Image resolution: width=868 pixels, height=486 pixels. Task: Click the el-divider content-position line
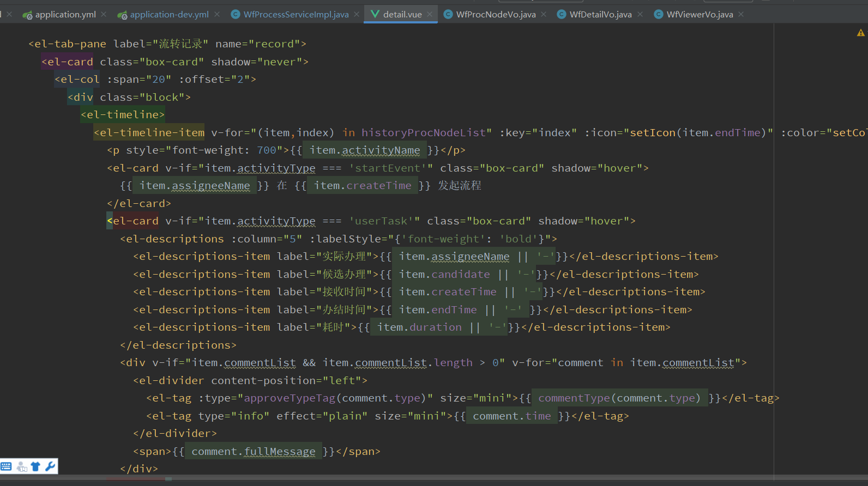(250, 380)
